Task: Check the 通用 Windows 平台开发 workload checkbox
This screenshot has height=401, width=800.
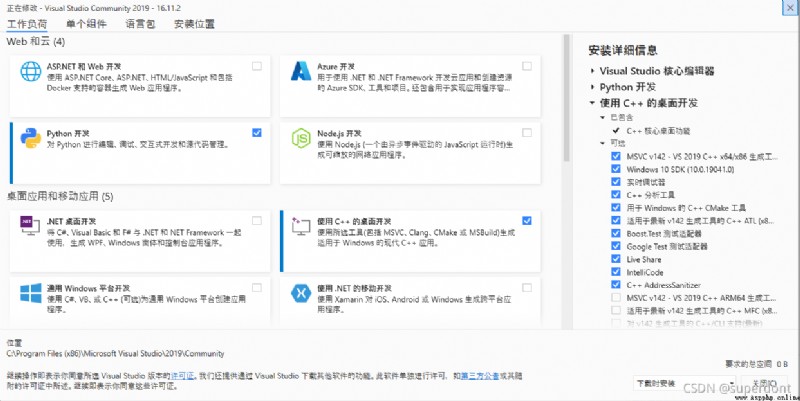Action: click(x=257, y=288)
